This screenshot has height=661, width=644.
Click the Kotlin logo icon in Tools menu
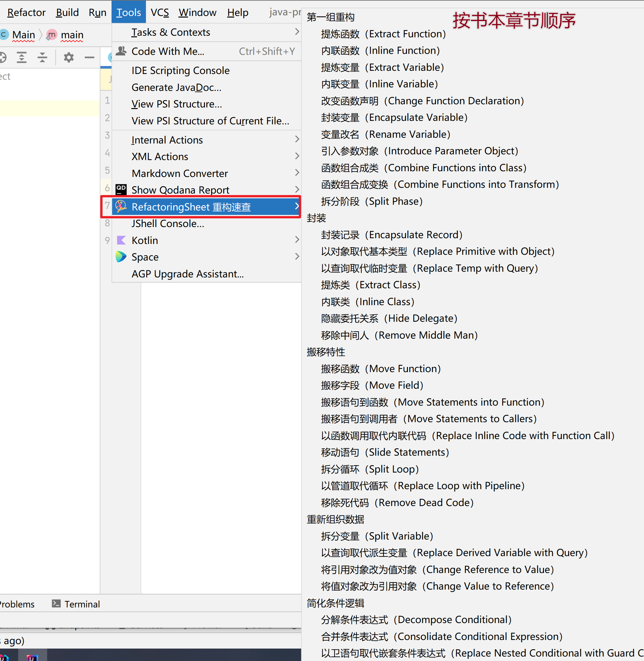(121, 240)
